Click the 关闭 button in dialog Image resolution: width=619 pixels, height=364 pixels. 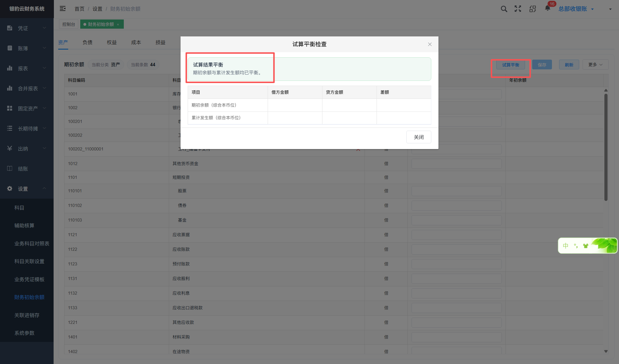(x=419, y=137)
